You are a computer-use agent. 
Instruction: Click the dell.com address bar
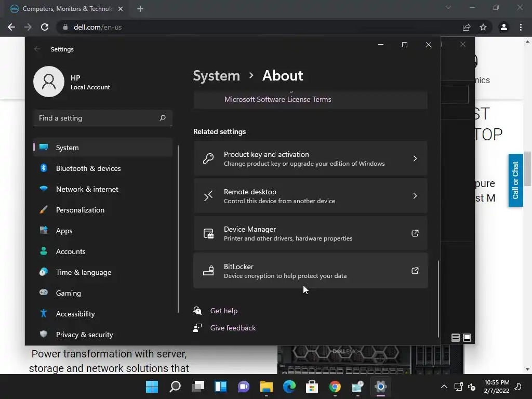258,27
